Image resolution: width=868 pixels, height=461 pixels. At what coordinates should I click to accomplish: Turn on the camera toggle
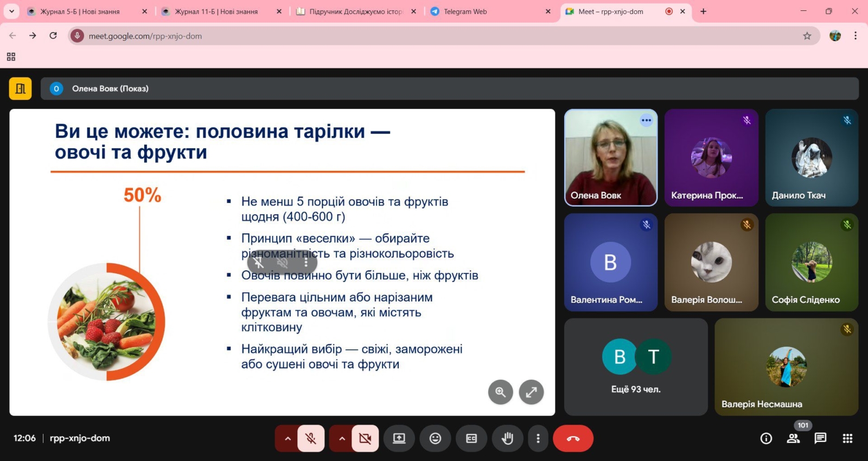pyautogui.click(x=365, y=438)
